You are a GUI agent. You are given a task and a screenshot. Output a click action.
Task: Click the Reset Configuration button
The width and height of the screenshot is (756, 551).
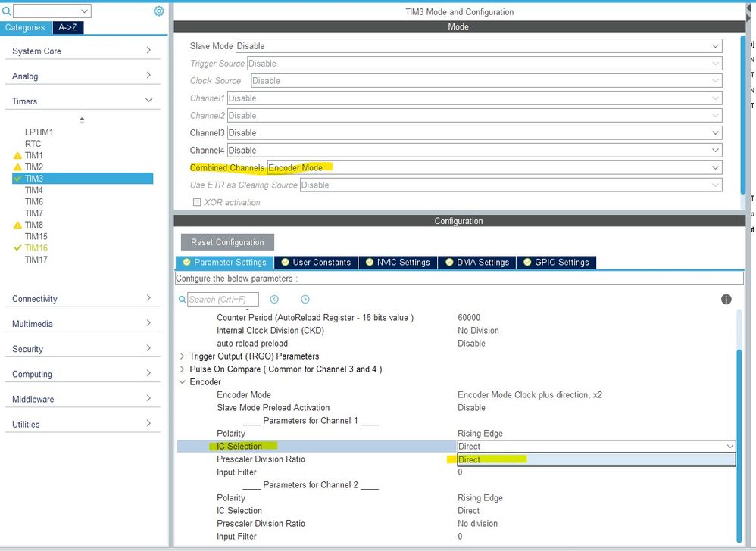tap(227, 242)
